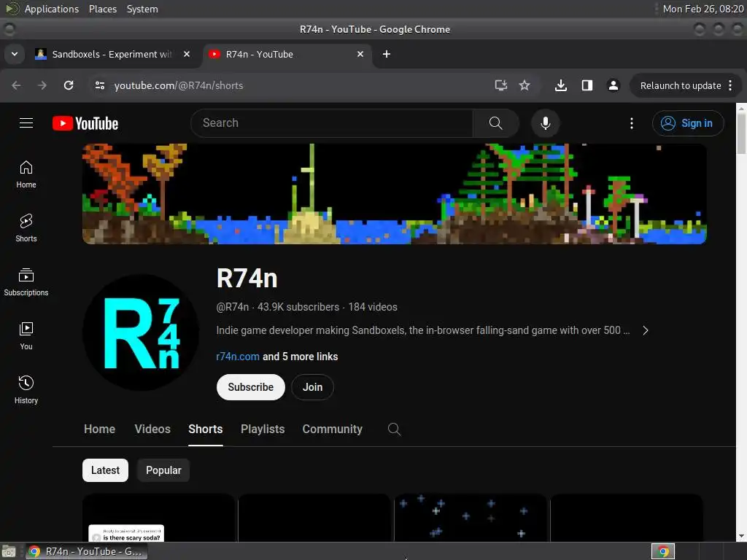
Task: Click the R74n channel avatar
Action: (x=141, y=332)
